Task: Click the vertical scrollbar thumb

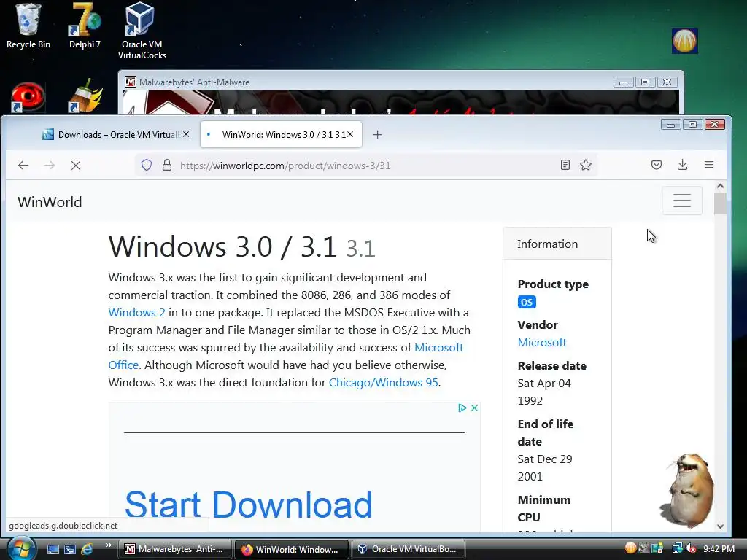Action: pyautogui.click(x=720, y=204)
